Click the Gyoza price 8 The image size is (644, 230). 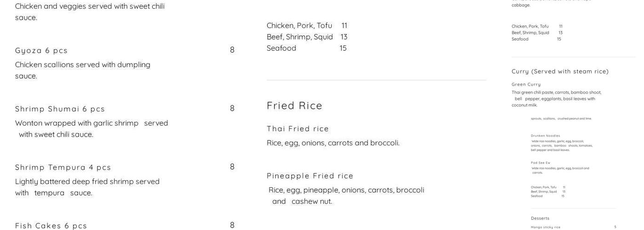(x=232, y=50)
